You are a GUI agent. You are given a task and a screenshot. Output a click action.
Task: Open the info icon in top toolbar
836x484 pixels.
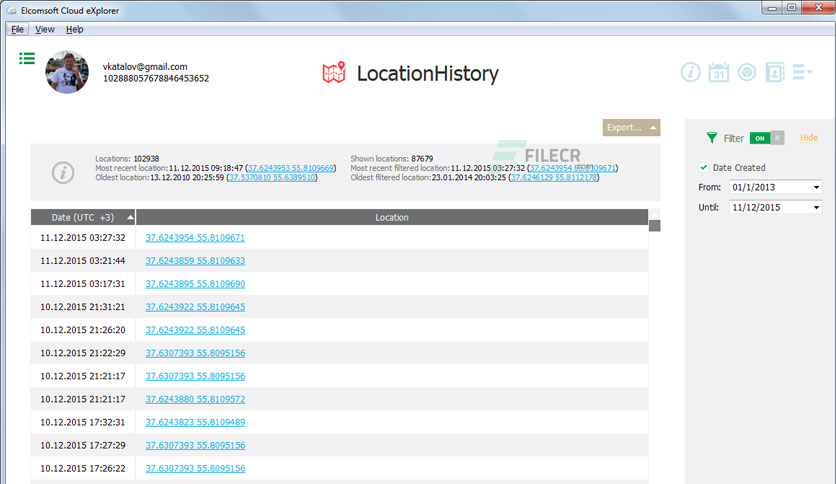tap(690, 72)
